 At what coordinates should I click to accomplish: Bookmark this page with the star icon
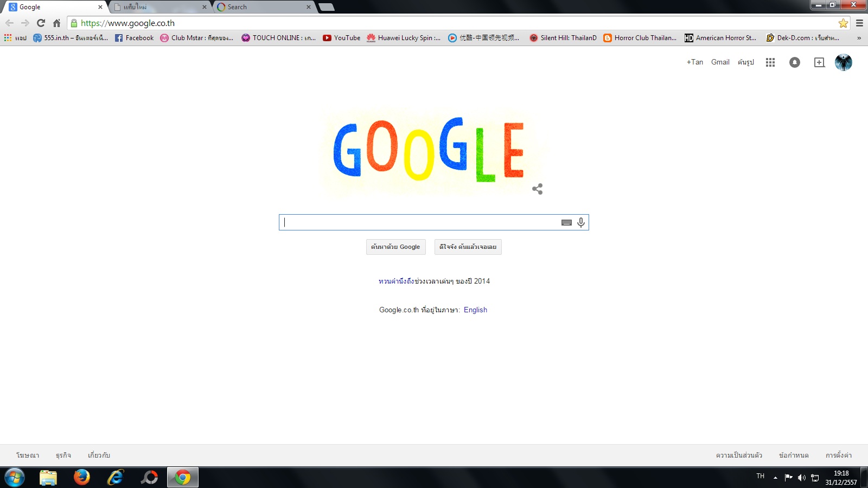point(843,23)
